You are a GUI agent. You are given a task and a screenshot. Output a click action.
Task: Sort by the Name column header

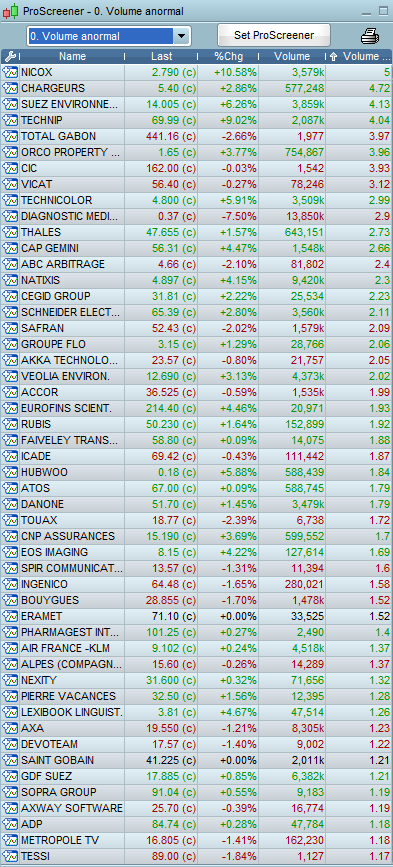pyautogui.click(x=72, y=56)
